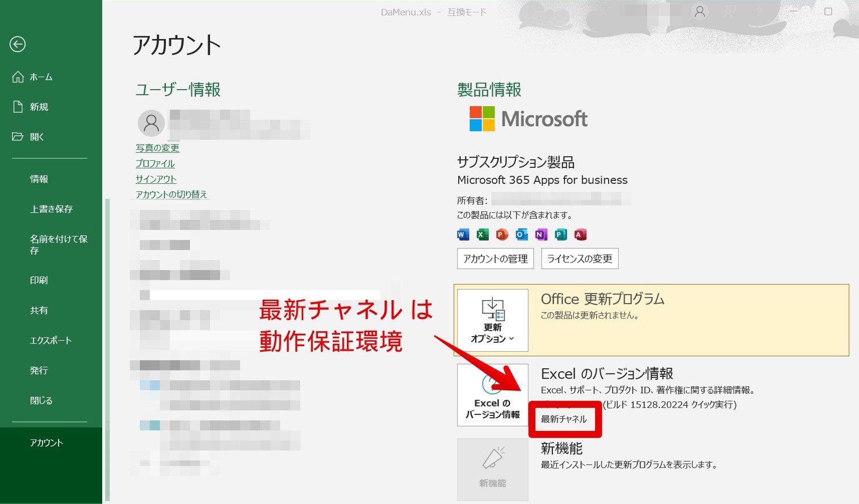Click the この製品は更新されません。 message
This screenshot has height=504, width=859.
[590, 316]
